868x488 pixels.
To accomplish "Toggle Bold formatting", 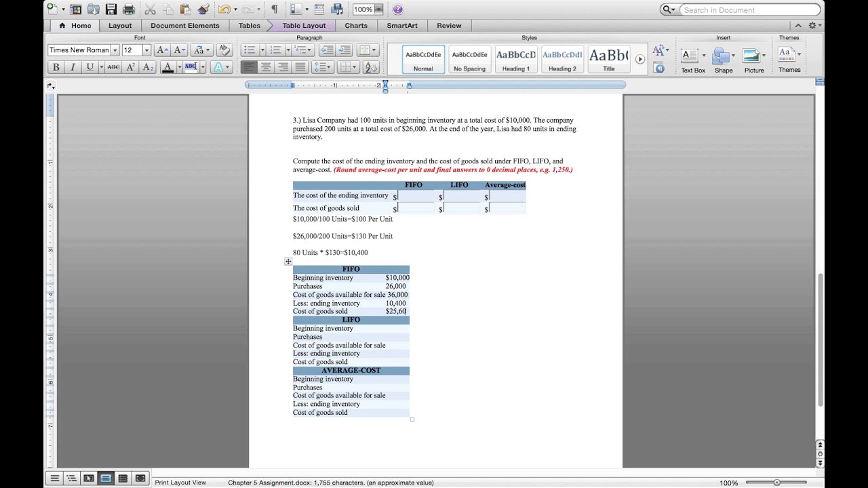I will 56,67.
